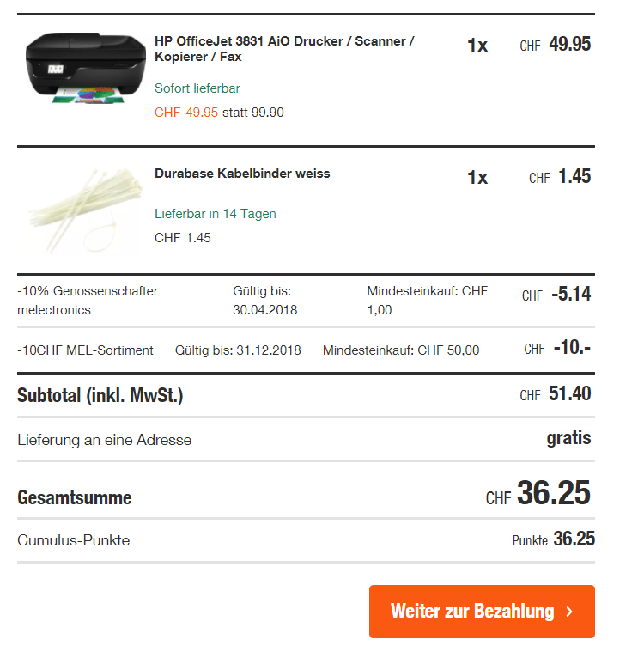Click the crossed-out reference price statt 99.90
Screen dimensions: 644x658
coord(253,113)
